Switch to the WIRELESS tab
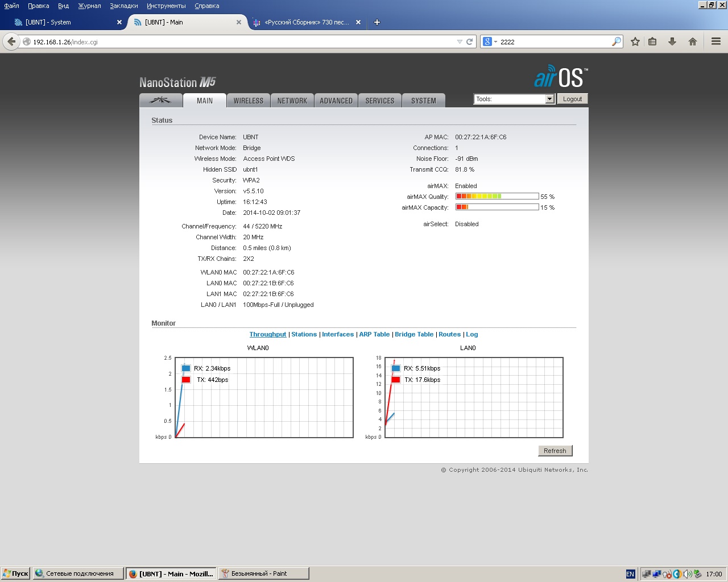728x582 pixels. coord(249,101)
